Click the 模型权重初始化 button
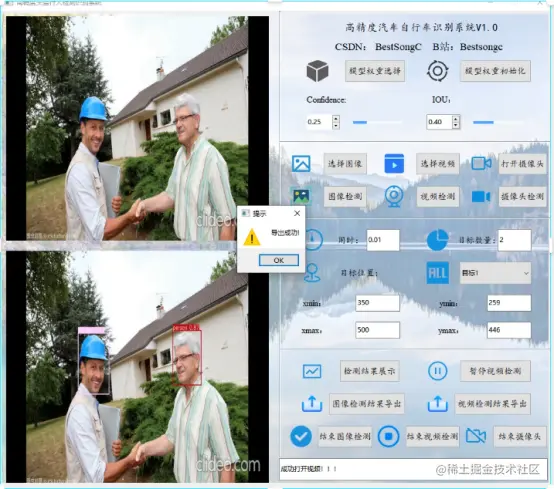This screenshot has height=490, width=554. click(x=495, y=71)
